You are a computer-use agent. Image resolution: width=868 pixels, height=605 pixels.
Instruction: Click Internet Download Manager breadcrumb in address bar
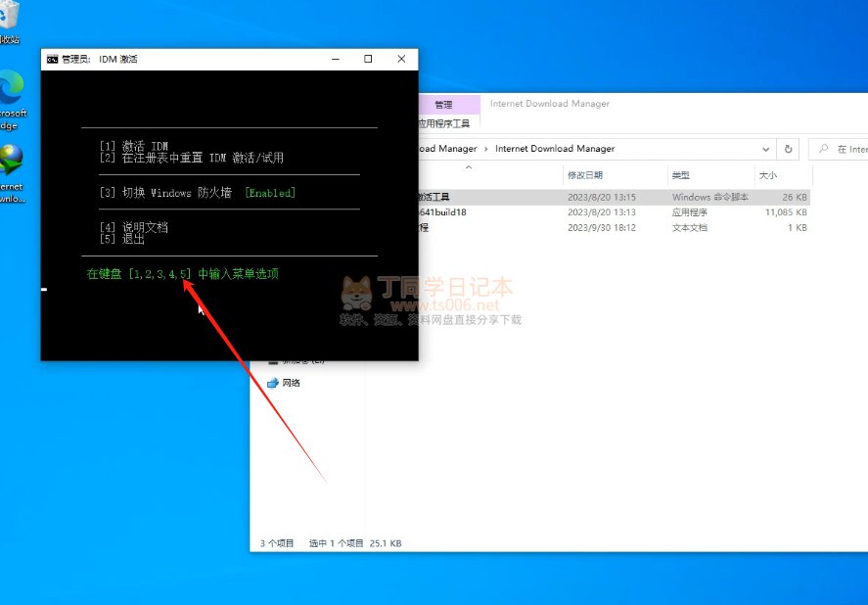pyautogui.click(x=555, y=149)
